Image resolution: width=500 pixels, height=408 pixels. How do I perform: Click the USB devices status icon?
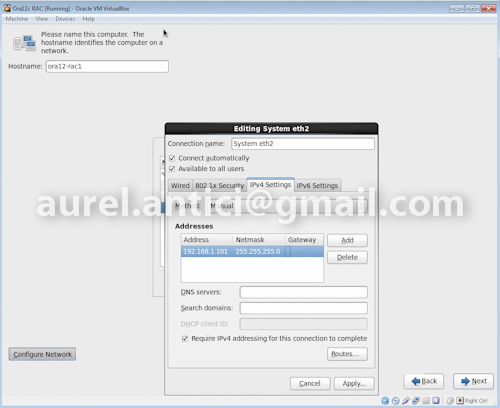coord(406,400)
